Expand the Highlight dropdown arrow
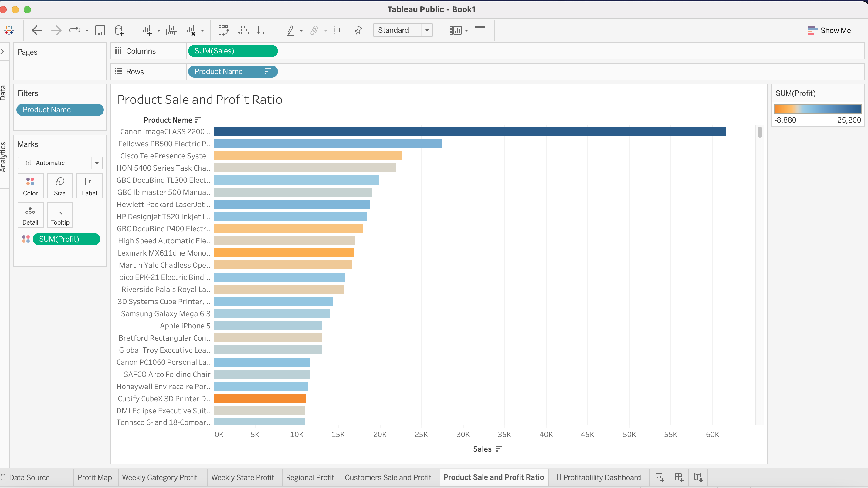This screenshot has height=488, width=868. (302, 31)
